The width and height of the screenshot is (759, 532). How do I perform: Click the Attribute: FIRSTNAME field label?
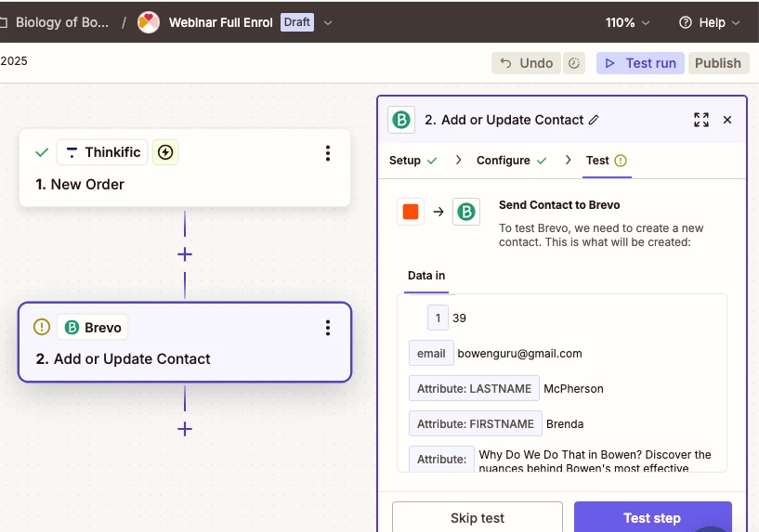tap(476, 423)
